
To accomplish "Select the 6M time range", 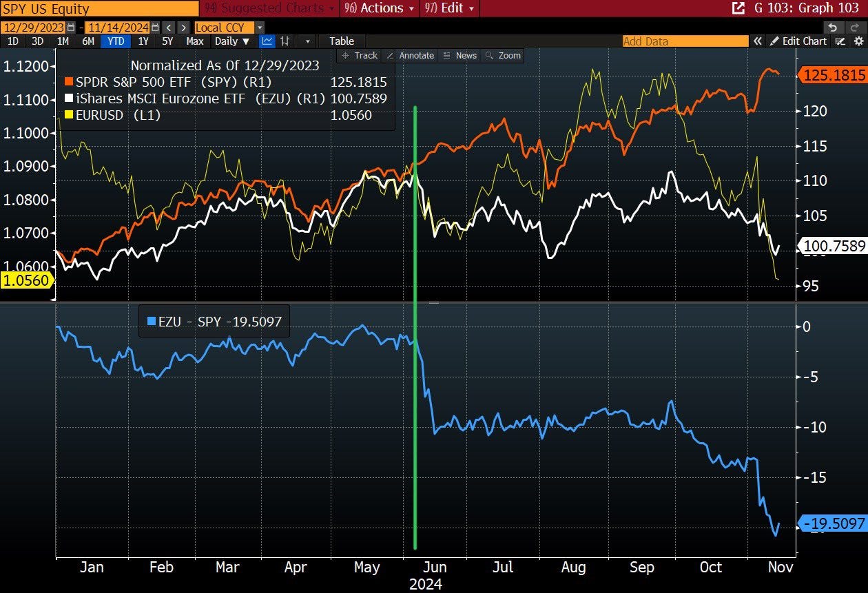I will click(88, 41).
